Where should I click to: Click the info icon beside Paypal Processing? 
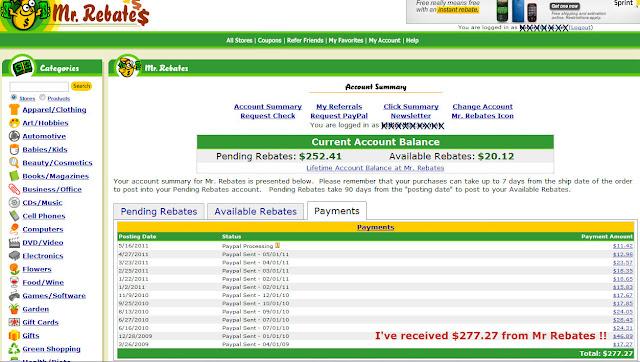coord(277,245)
